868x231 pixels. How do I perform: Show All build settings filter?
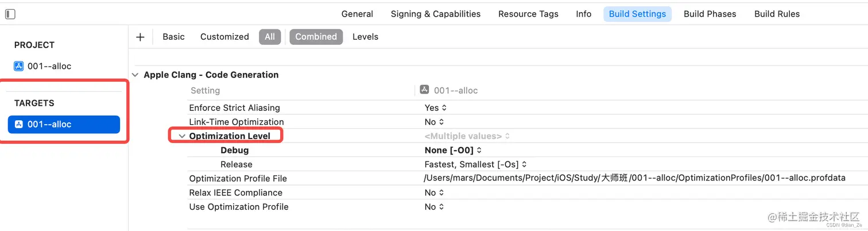[x=270, y=37]
